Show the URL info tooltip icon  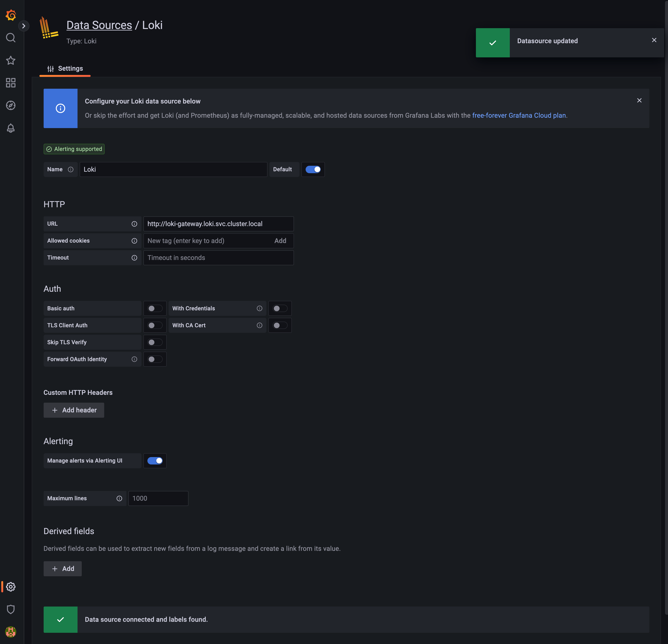point(134,224)
